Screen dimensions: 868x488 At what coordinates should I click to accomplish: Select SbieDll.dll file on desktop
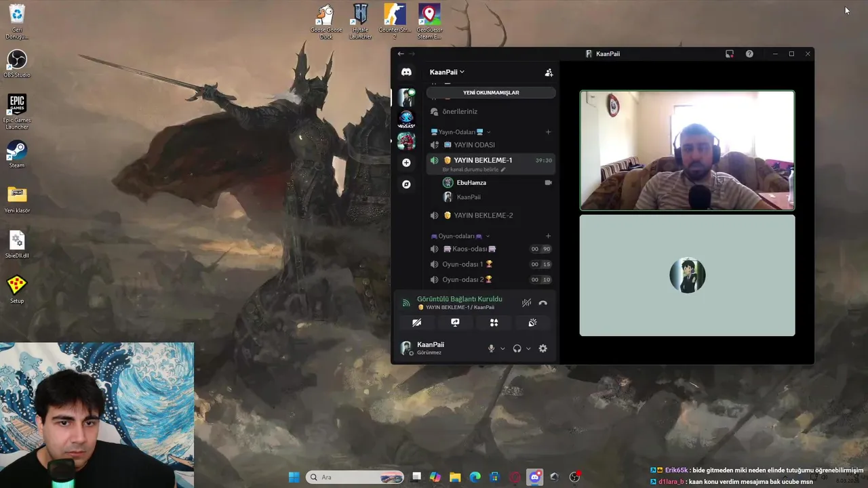pyautogui.click(x=17, y=245)
